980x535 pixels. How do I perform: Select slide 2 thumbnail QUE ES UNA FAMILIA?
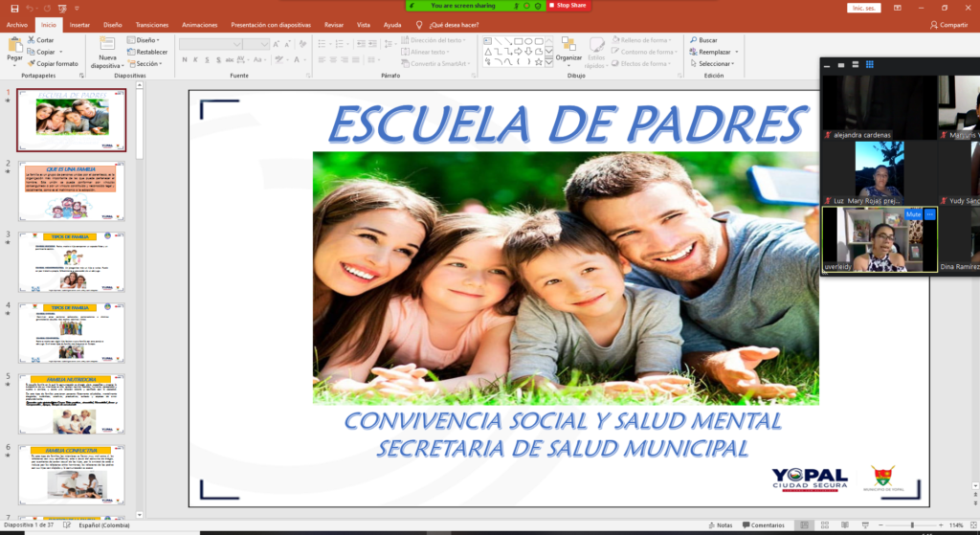click(x=71, y=191)
